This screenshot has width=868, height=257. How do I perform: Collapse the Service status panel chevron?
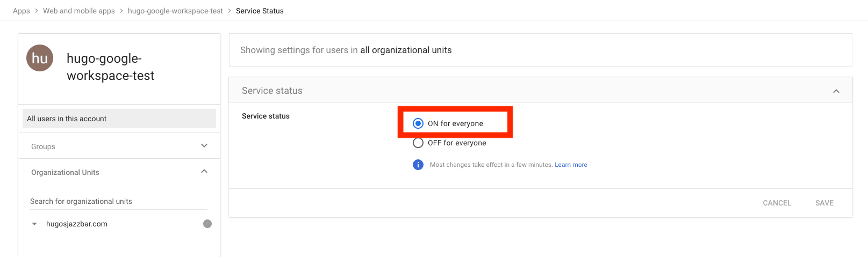[x=836, y=91]
